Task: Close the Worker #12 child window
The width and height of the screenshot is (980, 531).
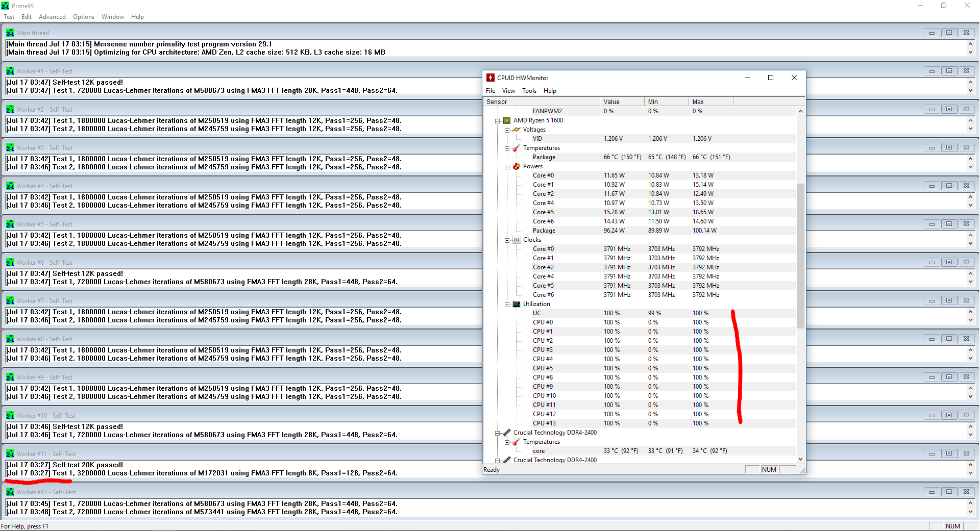Action: (x=966, y=492)
